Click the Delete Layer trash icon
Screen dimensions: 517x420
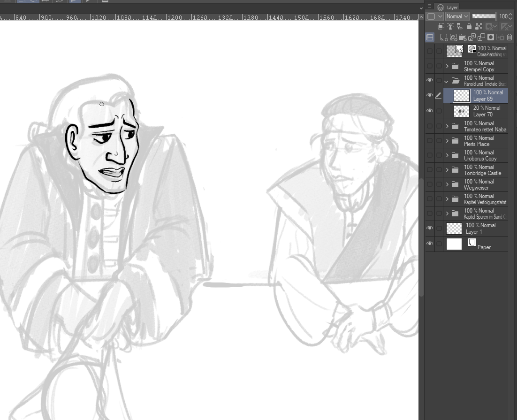click(x=509, y=38)
